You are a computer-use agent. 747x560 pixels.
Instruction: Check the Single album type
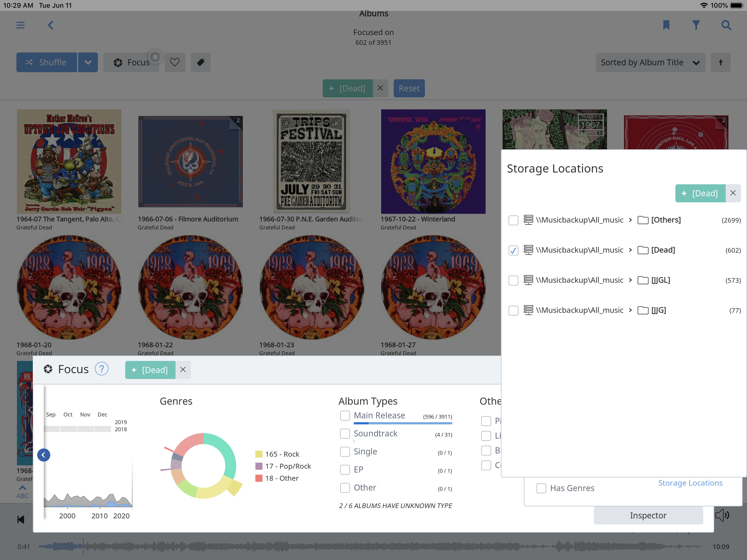[345, 451]
